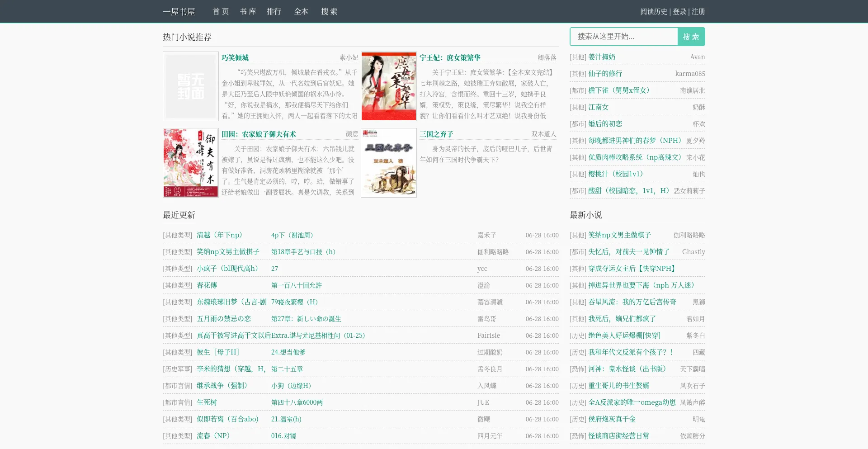The width and height of the screenshot is (868, 449).
Task: Open 重生哥儿的书生赘婿 link
Action: pyautogui.click(x=618, y=386)
